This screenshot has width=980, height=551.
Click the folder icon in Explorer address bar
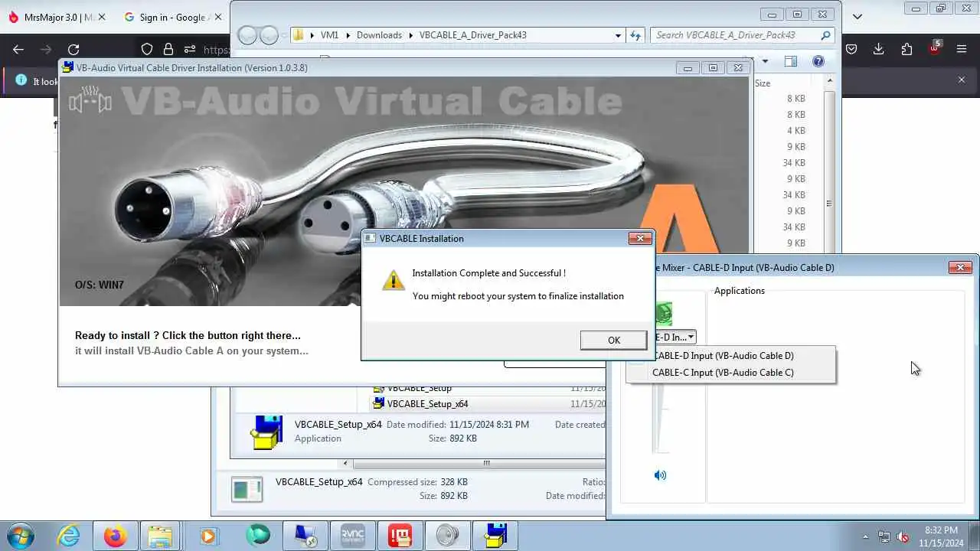[299, 35]
